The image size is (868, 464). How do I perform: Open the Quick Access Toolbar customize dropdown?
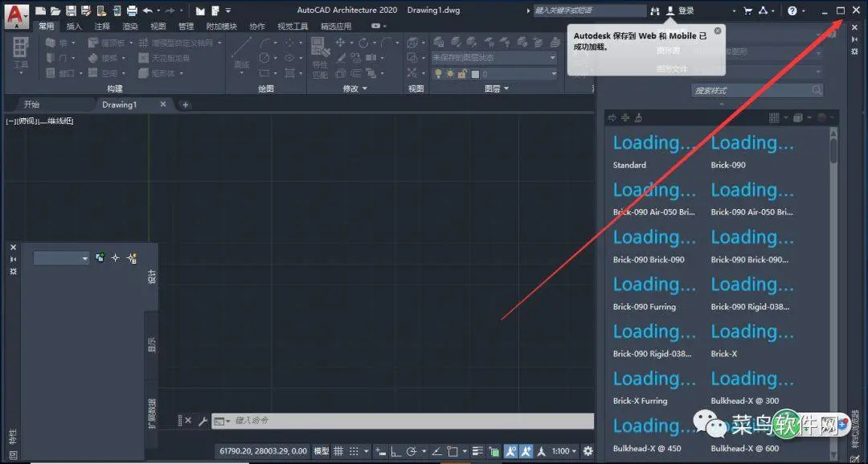[x=228, y=10]
